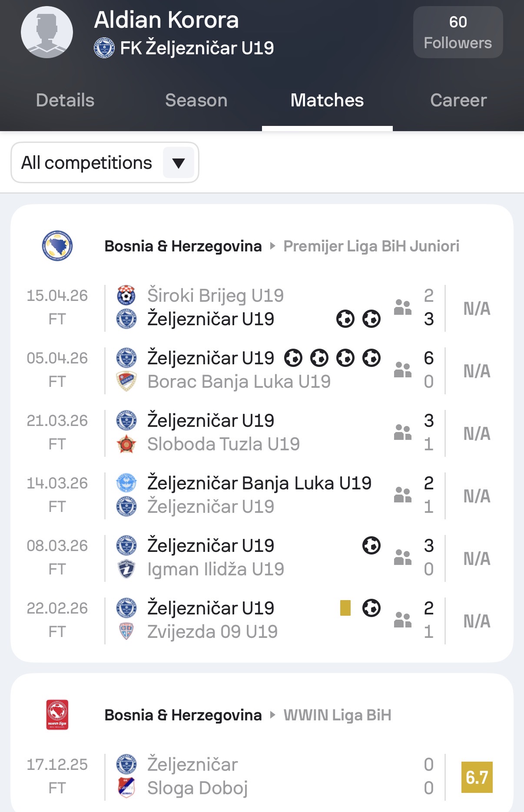Open Aldian Korora's profile avatar
Screen dimensions: 524x812
47,32
